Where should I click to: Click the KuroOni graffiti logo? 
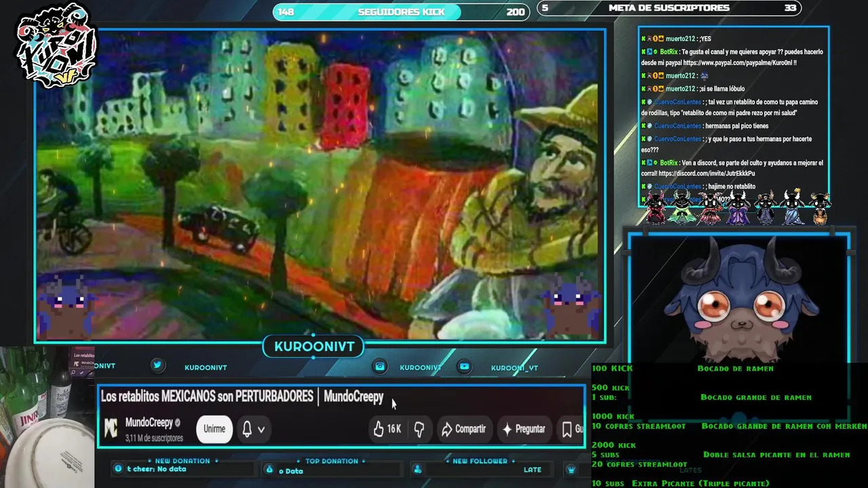(56, 46)
